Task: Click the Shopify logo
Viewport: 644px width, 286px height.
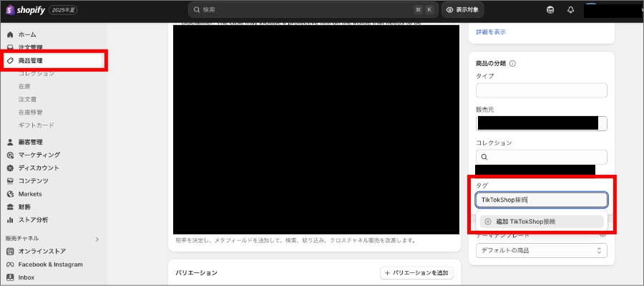Action: [x=26, y=10]
